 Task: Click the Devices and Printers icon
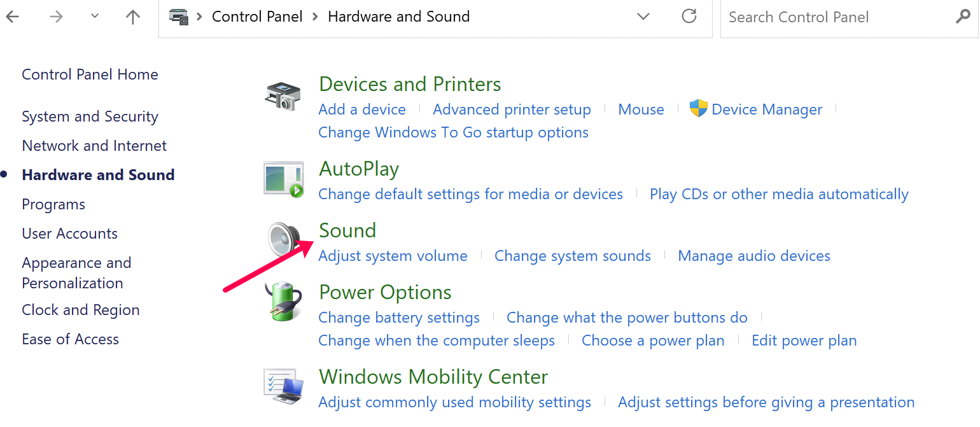point(283,96)
